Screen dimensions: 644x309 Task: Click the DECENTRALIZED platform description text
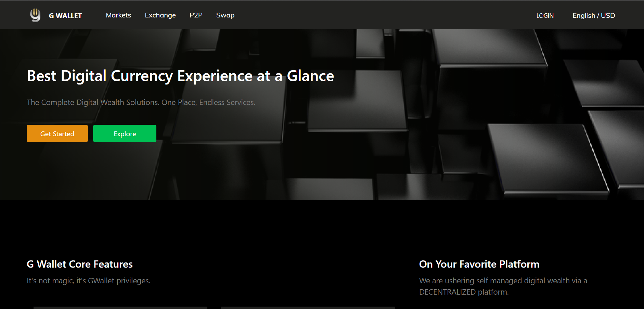tap(503, 286)
